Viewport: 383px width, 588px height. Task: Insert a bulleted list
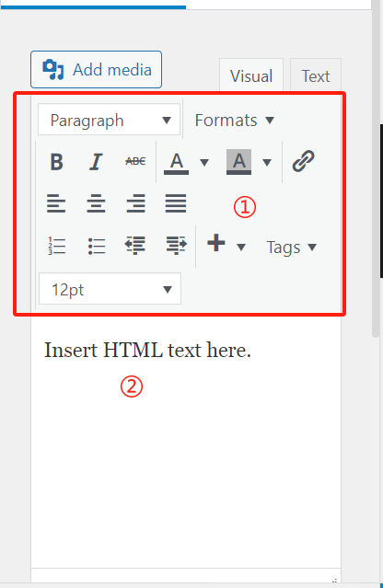click(97, 246)
